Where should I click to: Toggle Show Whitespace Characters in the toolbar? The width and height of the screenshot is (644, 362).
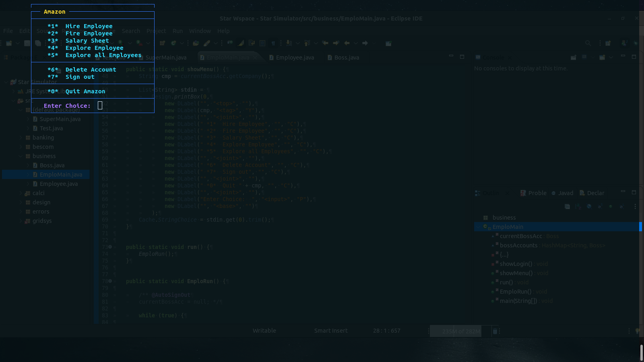pyautogui.click(x=273, y=43)
